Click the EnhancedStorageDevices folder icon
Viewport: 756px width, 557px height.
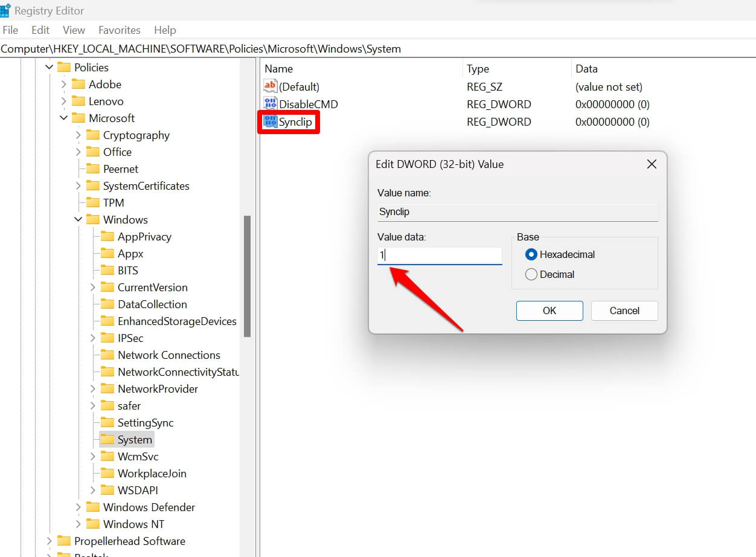107,320
